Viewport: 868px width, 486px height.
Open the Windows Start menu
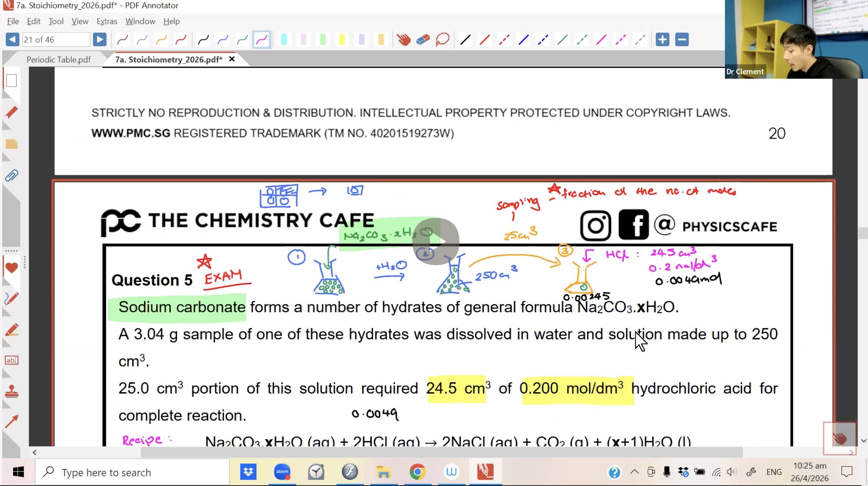[x=18, y=472]
